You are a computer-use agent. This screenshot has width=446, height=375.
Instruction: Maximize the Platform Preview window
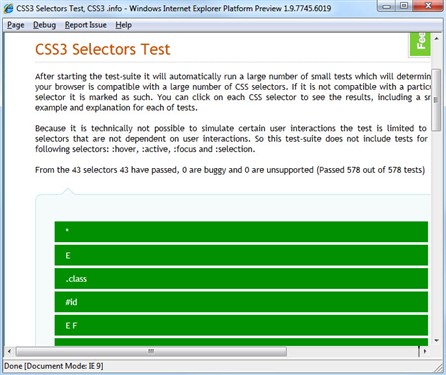[404, 6]
